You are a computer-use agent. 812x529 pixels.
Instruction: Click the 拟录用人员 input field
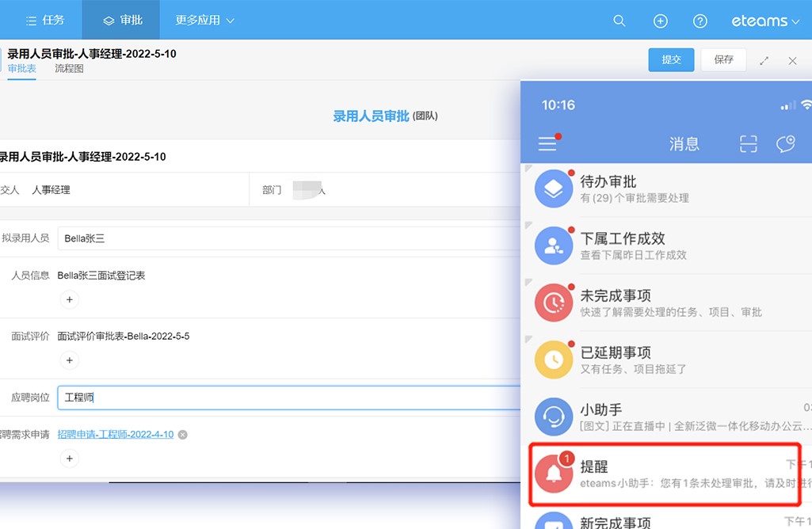coord(289,238)
